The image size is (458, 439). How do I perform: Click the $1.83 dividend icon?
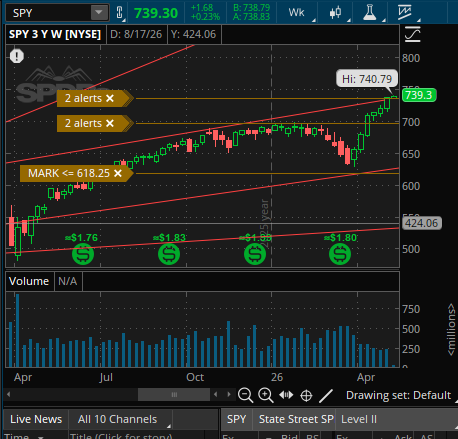tap(169, 254)
